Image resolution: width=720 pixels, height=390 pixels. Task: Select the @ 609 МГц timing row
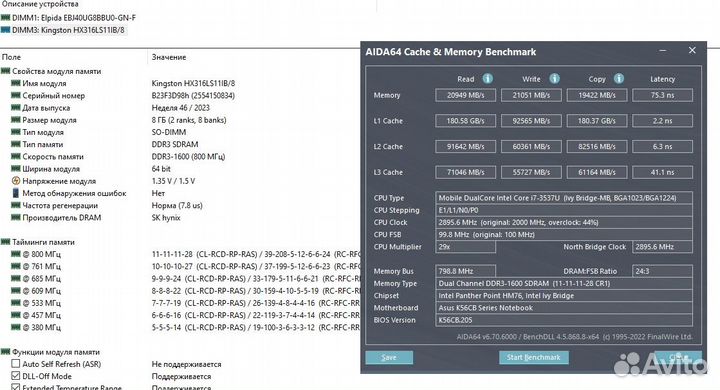(180, 291)
